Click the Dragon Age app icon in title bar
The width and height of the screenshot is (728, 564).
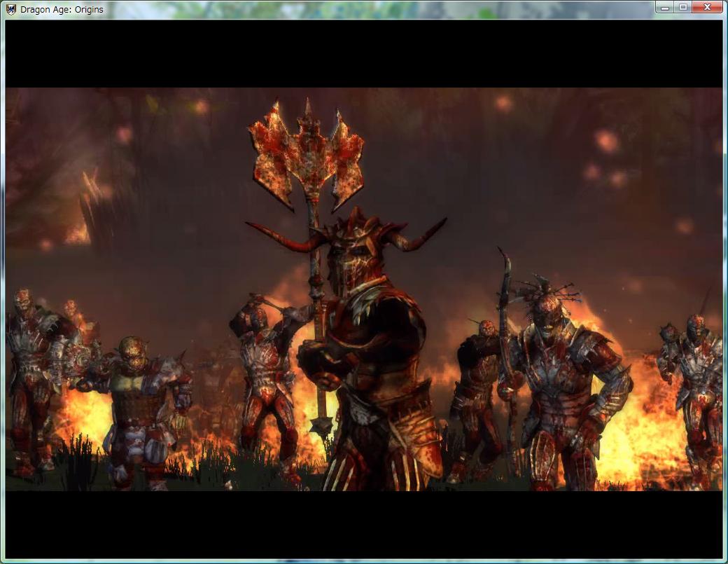tap(11, 9)
